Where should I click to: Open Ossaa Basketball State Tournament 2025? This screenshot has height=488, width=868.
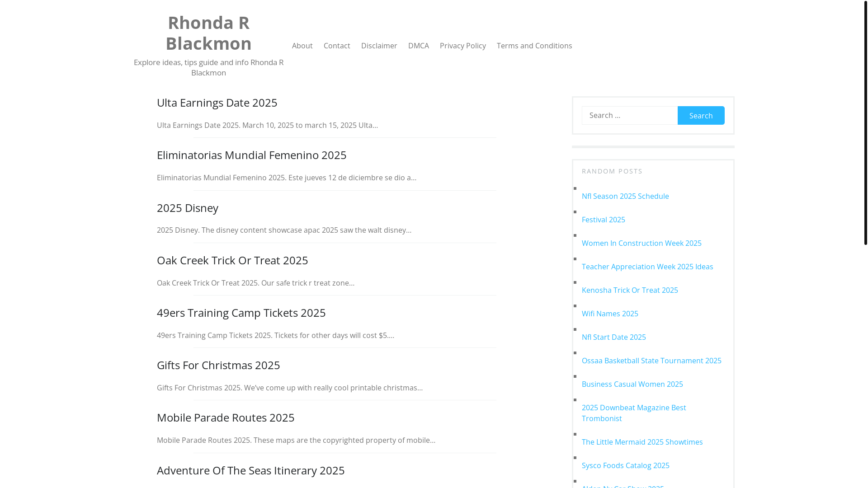651,361
